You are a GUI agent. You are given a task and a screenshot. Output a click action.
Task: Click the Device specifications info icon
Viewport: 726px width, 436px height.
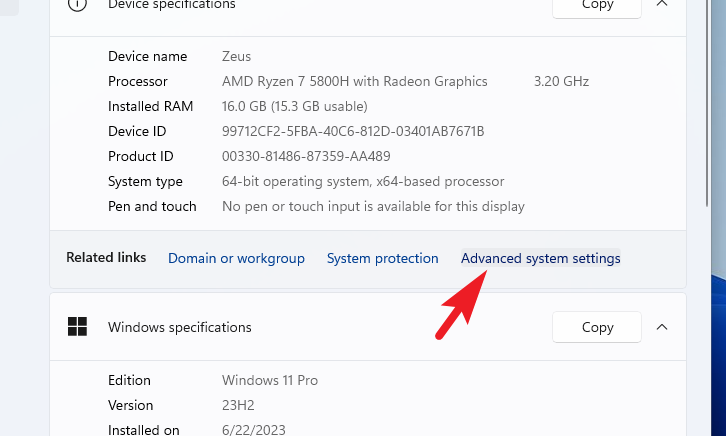[x=77, y=5]
